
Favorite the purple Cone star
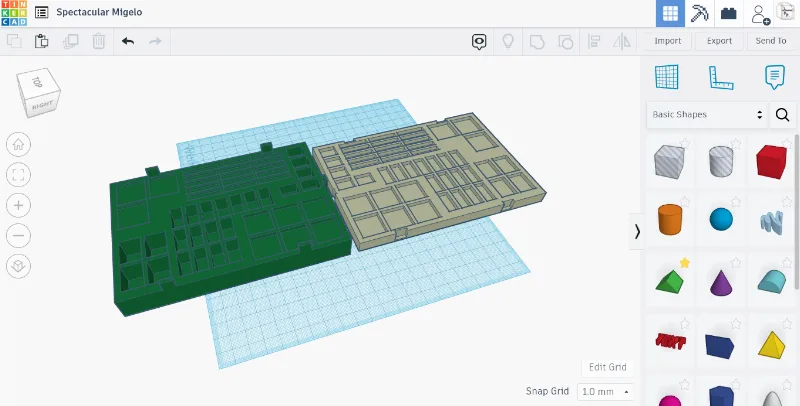[x=736, y=263]
